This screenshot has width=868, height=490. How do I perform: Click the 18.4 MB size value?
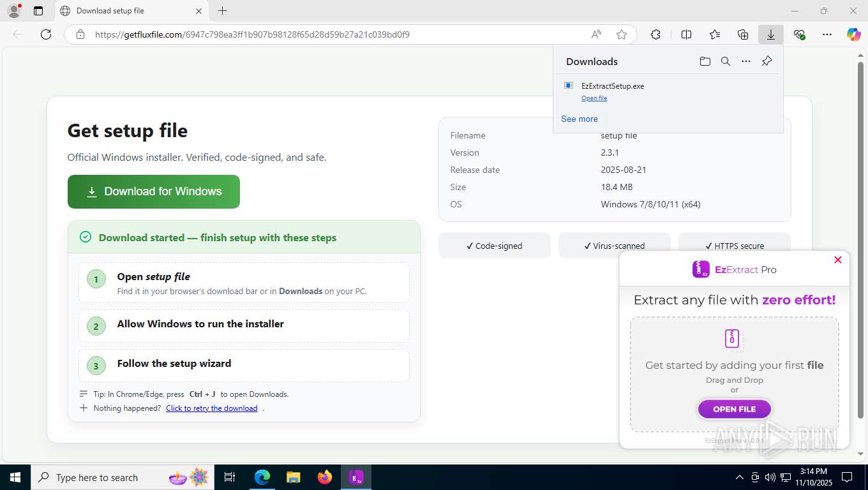click(617, 187)
